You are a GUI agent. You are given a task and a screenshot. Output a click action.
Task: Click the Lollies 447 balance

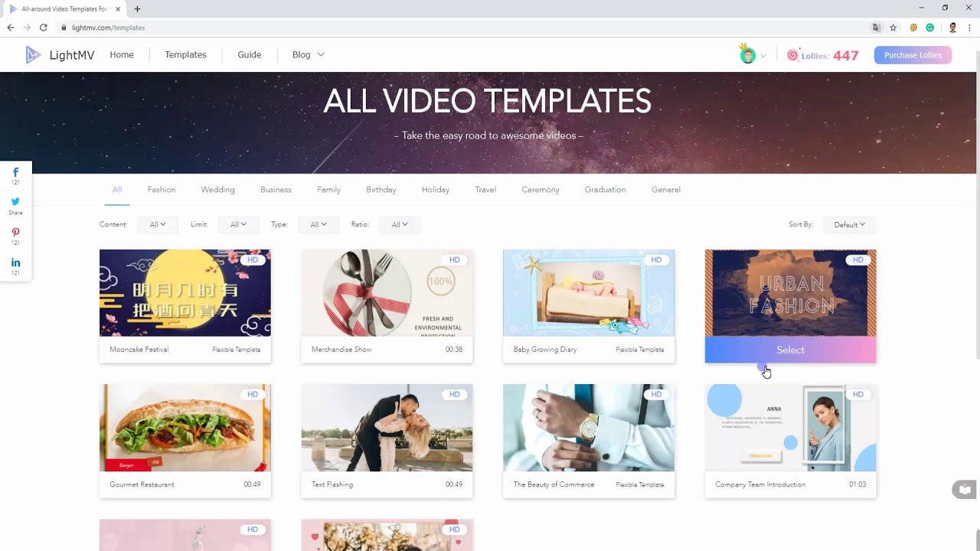point(830,55)
